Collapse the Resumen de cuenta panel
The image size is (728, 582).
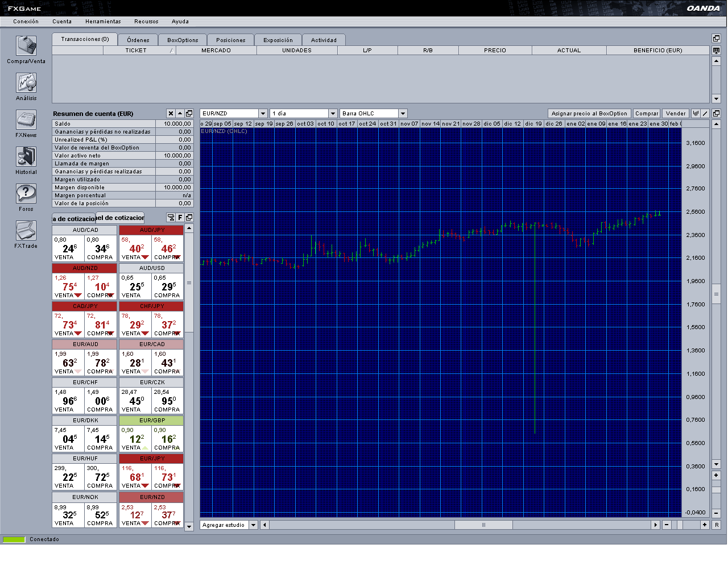point(180,114)
